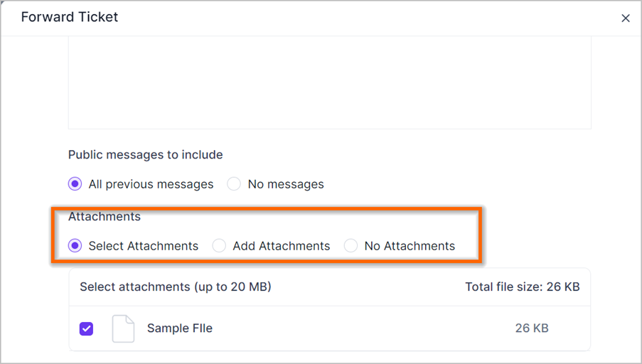
Task: Click the All previous messages label text
Action: [151, 184]
